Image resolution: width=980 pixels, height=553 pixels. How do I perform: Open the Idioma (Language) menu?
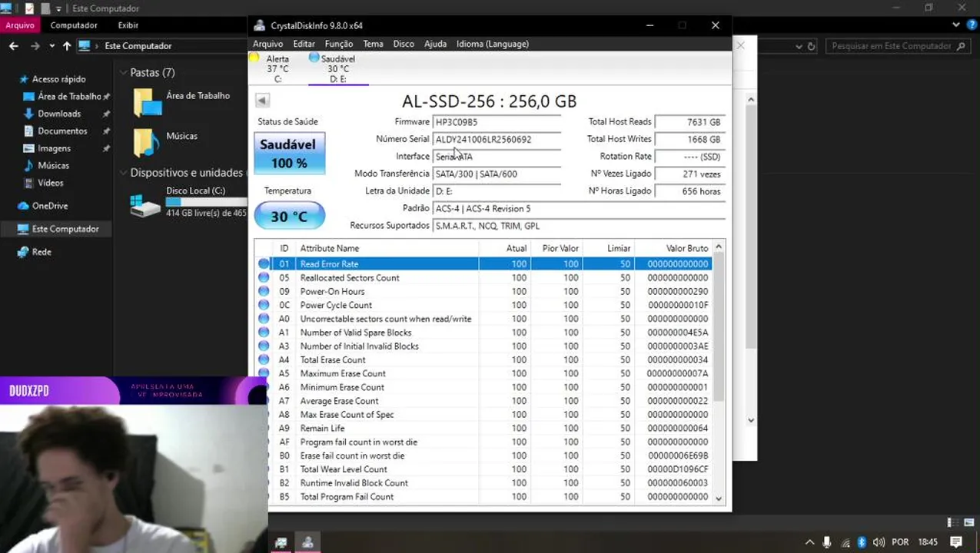tap(493, 44)
